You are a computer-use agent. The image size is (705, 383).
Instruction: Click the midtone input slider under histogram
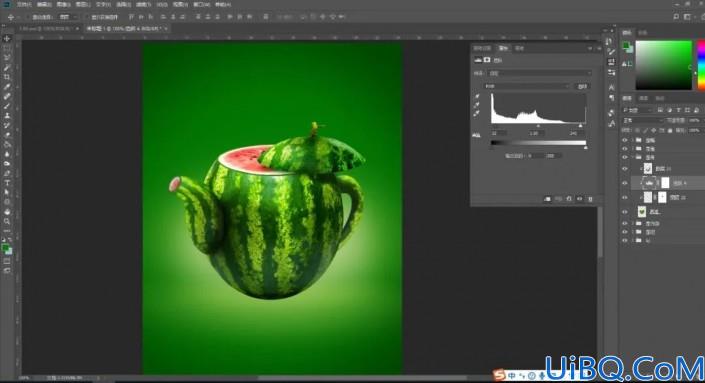pos(538,126)
